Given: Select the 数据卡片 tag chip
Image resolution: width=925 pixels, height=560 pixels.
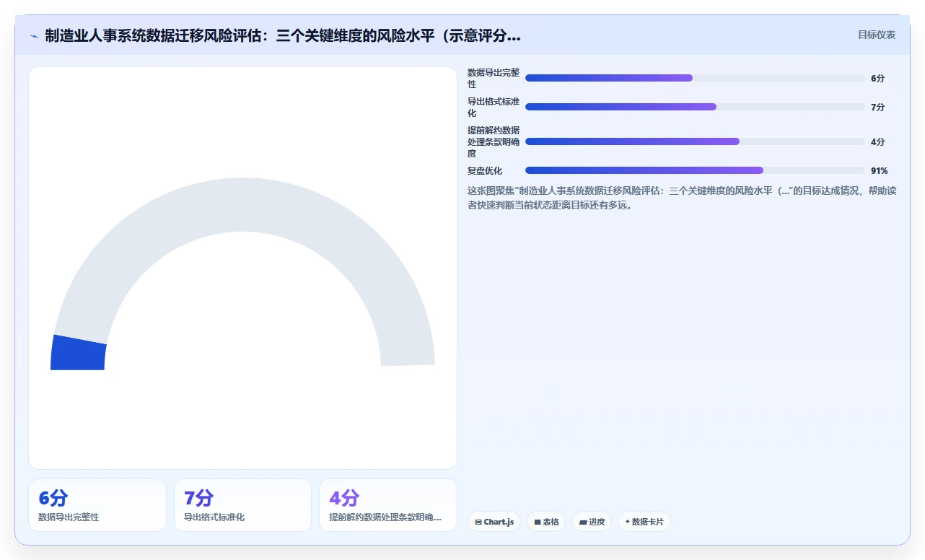Looking at the screenshot, I should click(x=644, y=522).
